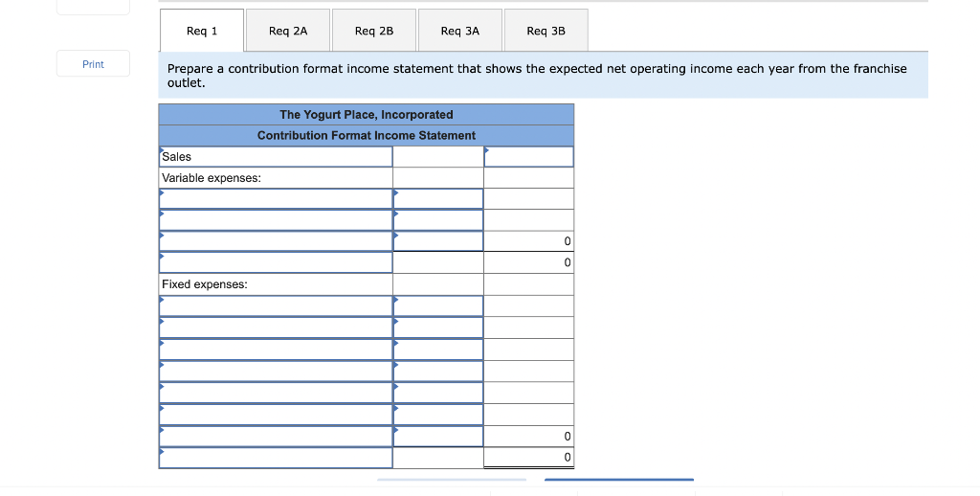Click the Print button
This screenshot has width=980, height=496.
[93, 64]
